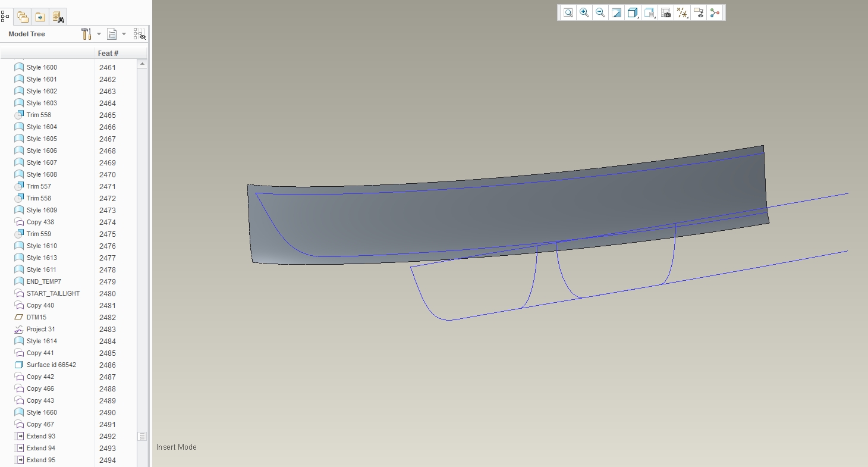Switch to the Favorites tab
This screenshot has height=467, width=868.
coord(40,17)
